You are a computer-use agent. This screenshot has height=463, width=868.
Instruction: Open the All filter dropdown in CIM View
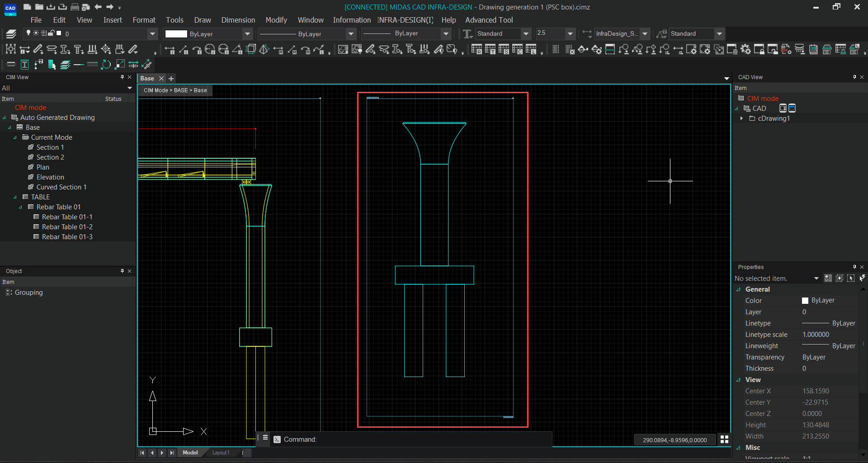click(x=130, y=88)
